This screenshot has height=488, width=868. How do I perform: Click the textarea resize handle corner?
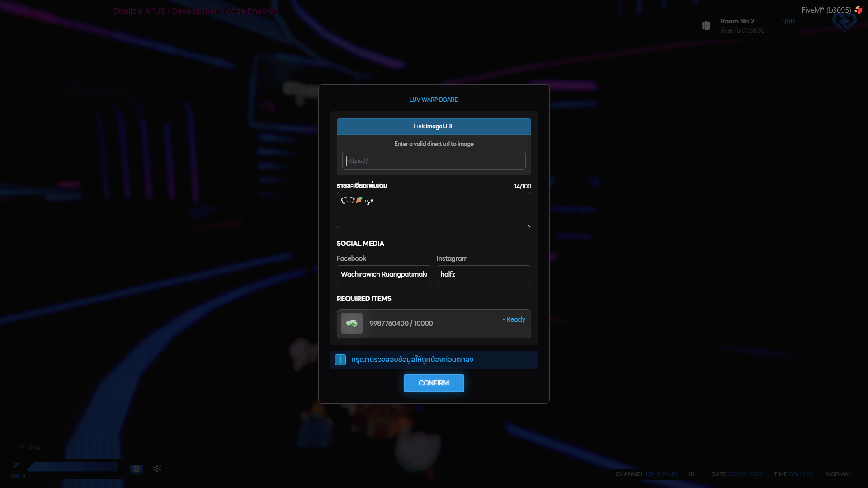click(x=528, y=225)
